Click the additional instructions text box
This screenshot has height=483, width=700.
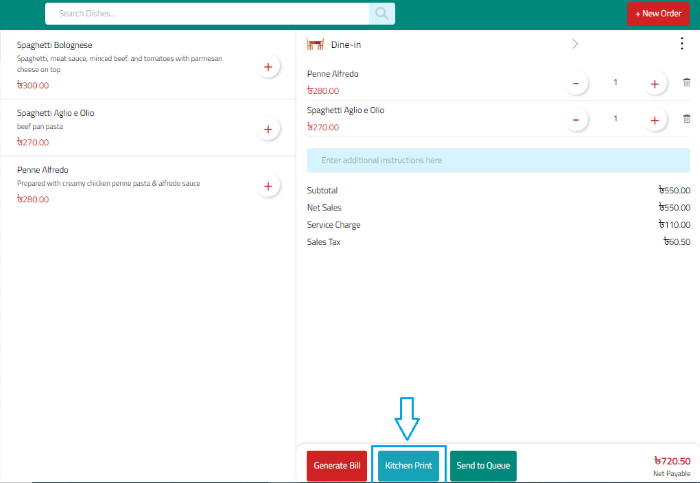tap(498, 160)
